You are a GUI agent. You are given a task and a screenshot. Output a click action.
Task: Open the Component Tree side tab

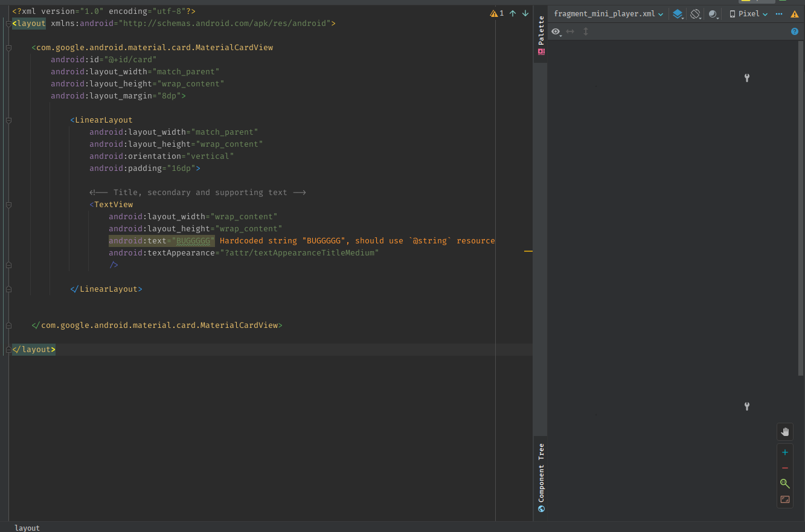541,477
